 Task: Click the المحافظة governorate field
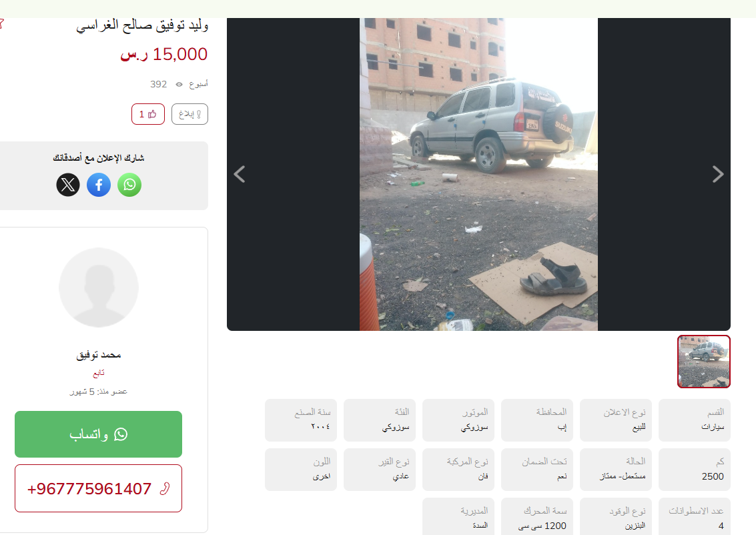pos(537,420)
